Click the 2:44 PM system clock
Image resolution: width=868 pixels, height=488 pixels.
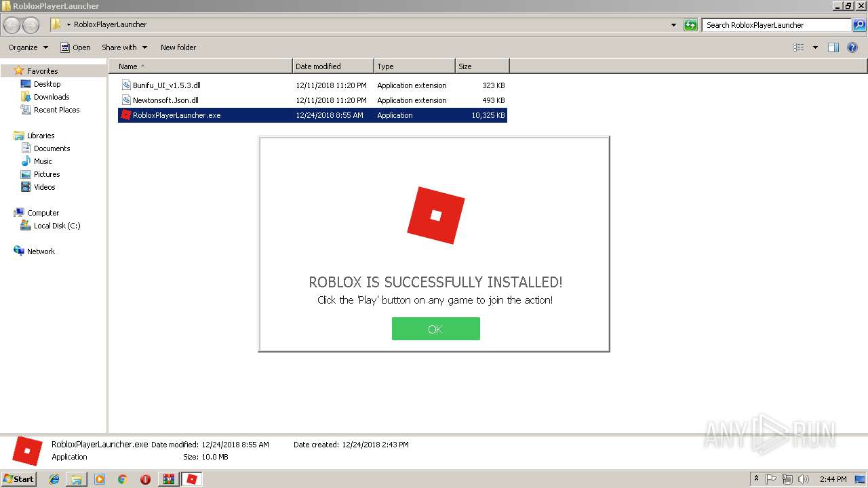click(x=833, y=479)
